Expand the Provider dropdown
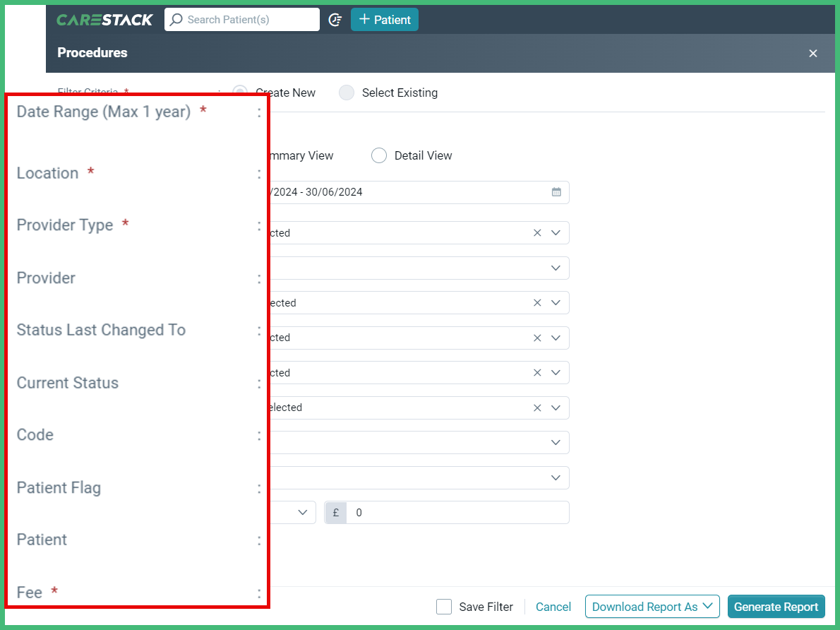 (556, 268)
